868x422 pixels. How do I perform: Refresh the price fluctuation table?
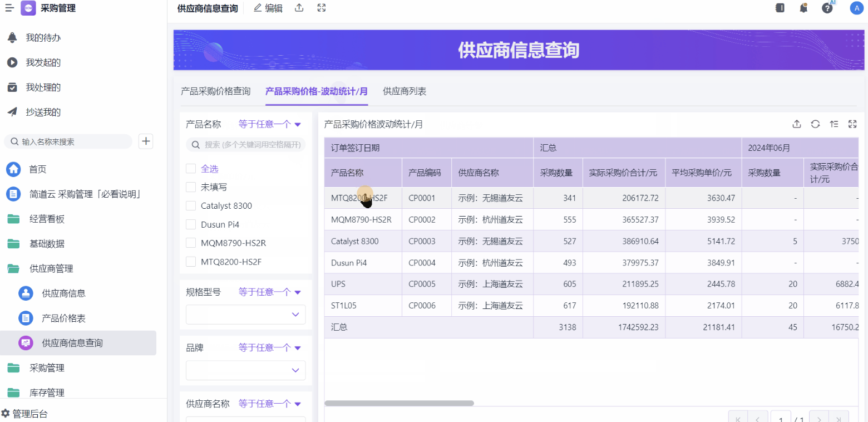(815, 124)
